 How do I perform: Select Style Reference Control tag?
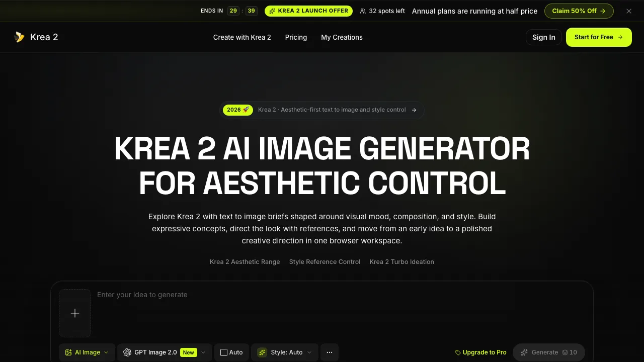pos(325,262)
